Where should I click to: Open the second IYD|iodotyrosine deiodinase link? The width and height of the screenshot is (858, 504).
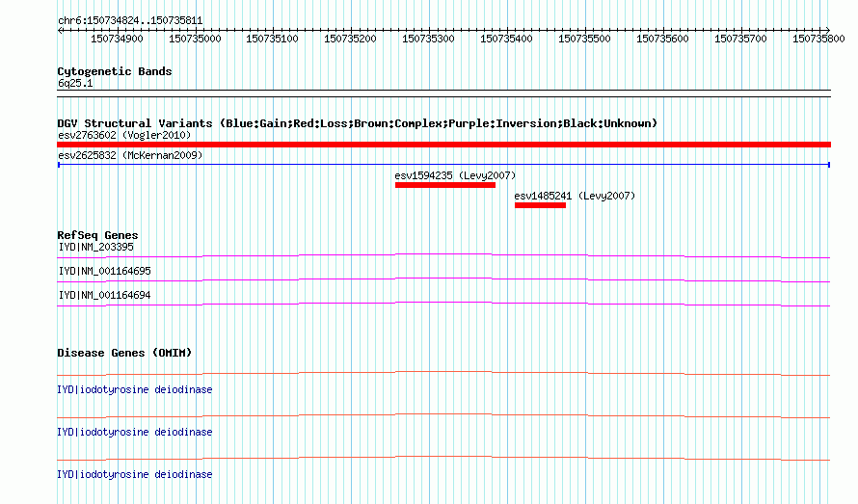[135, 432]
